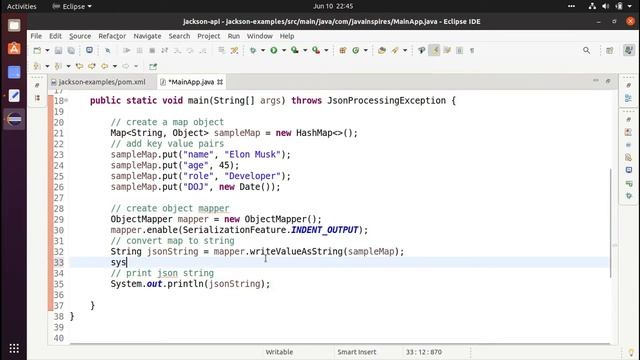
Task: Click the Next Annotation icon
Action: point(37,66)
